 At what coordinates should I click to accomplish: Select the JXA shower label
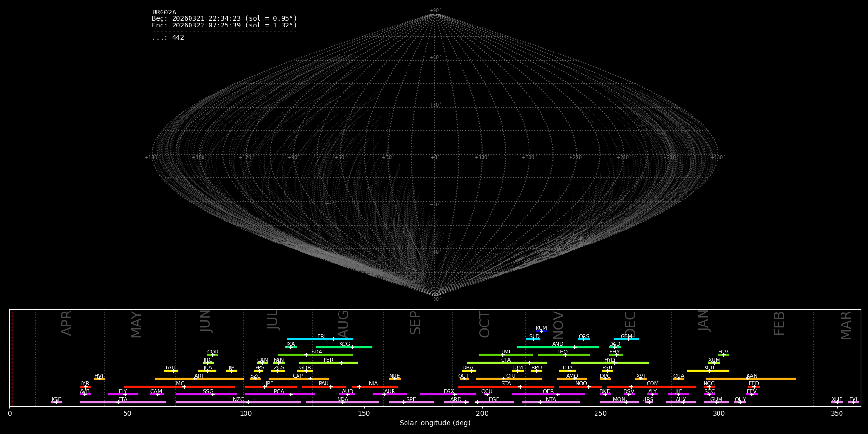coord(290,344)
